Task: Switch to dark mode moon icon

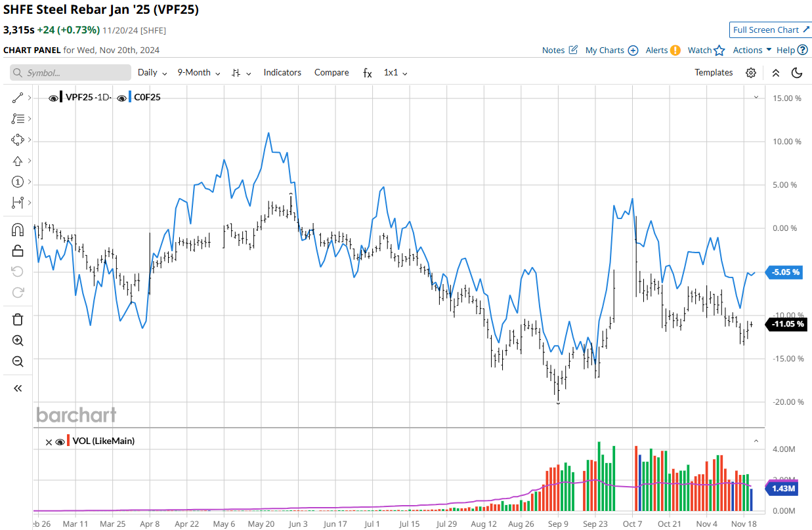Action: tap(797, 73)
